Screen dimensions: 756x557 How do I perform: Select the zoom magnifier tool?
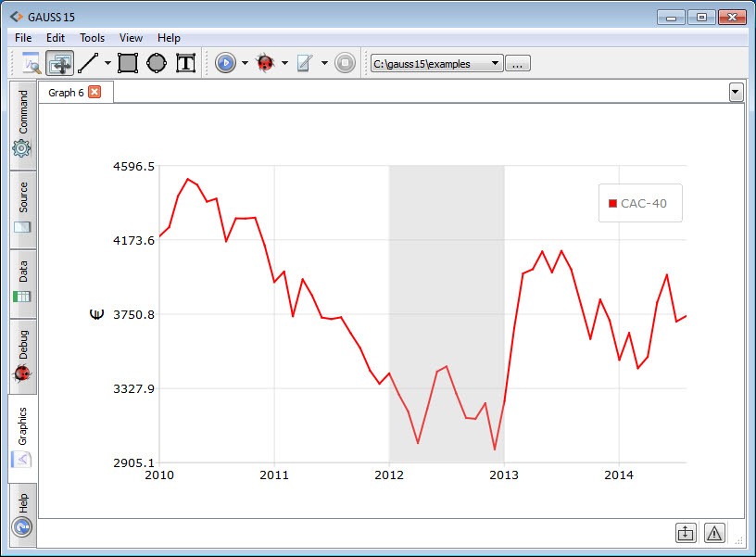[x=31, y=63]
